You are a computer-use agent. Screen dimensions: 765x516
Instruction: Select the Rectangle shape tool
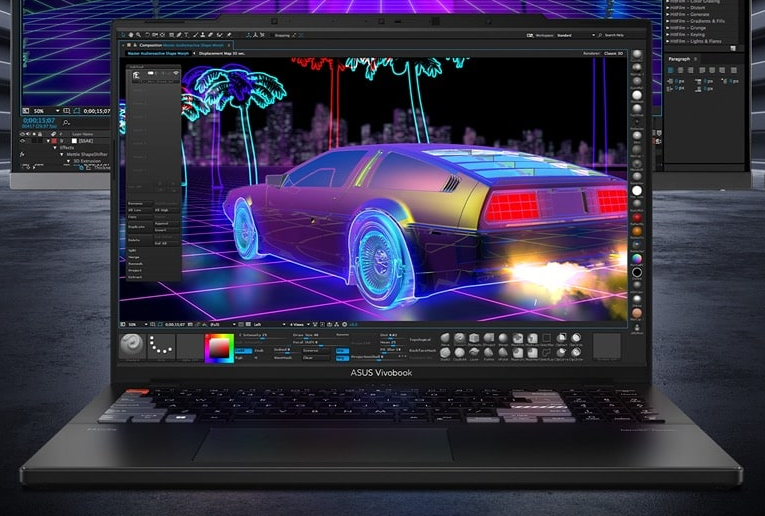click(x=171, y=35)
